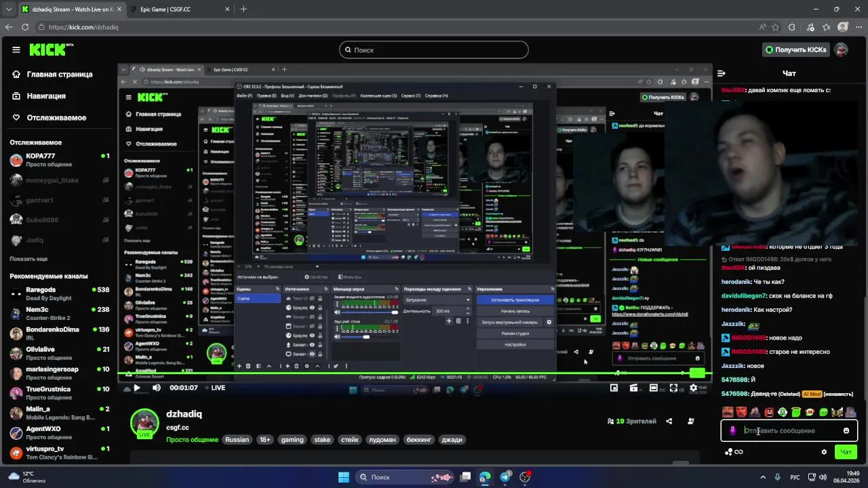Open mini player mode icon
868x488 pixels.
(x=614, y=388)
